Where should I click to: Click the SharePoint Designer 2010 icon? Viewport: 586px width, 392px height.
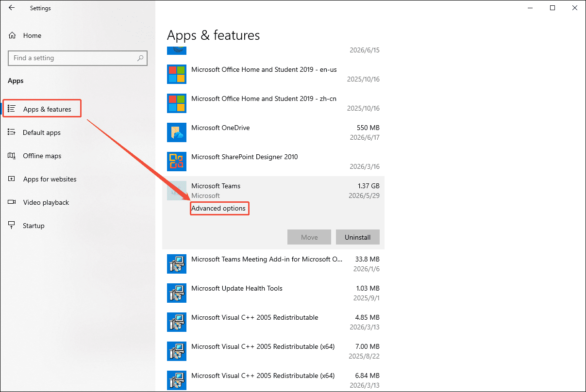click(177, 162)
